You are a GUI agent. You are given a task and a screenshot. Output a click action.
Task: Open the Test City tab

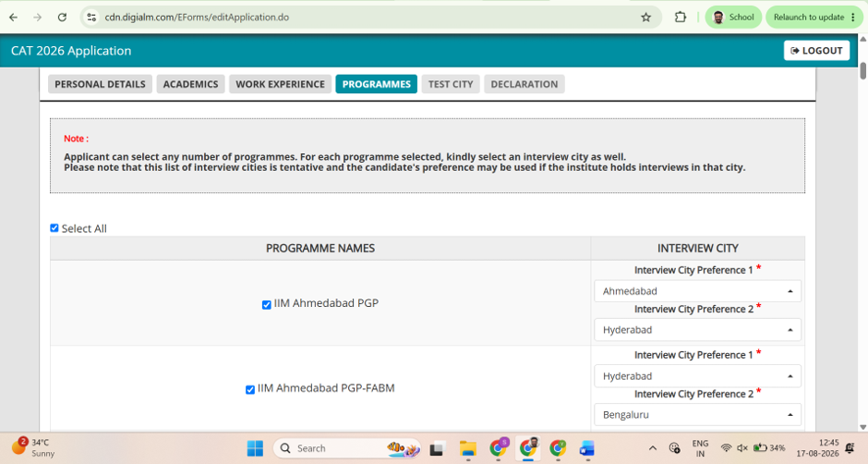[x=451, y=84]
